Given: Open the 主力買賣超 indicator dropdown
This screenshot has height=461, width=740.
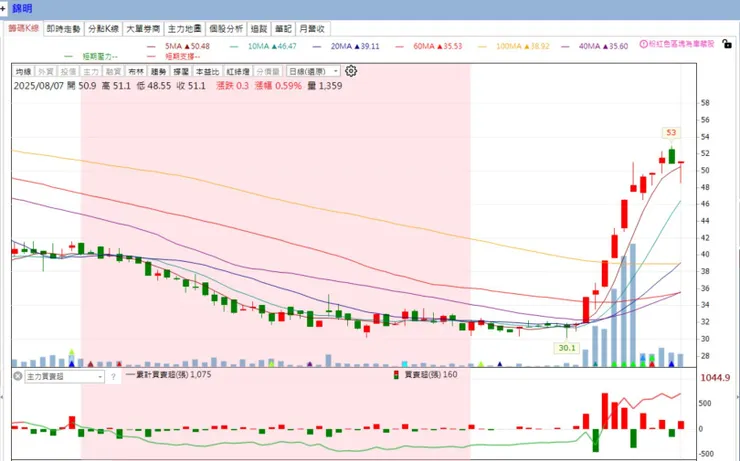Looking at the screenshot, I should (64, 377).
